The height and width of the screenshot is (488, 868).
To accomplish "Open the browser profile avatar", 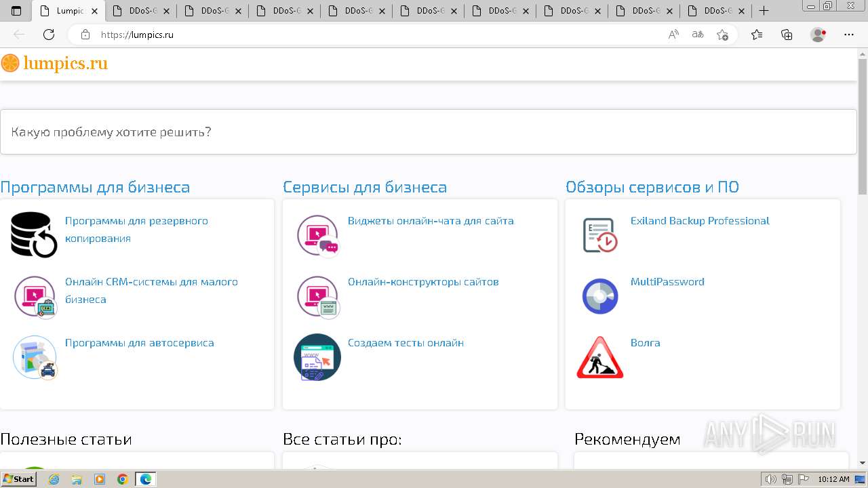I will click(x=818, y=35).
